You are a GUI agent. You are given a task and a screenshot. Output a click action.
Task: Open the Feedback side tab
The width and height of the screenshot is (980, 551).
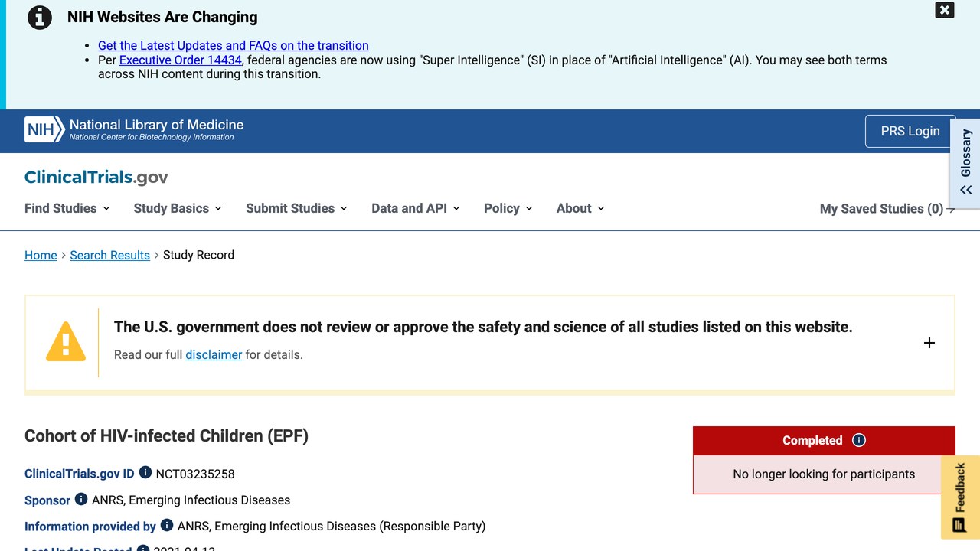click(x=960, y=497)
